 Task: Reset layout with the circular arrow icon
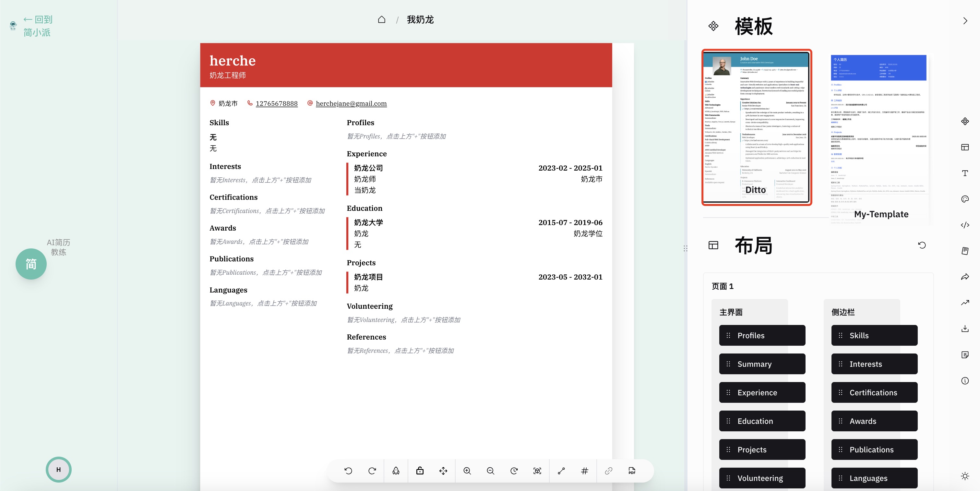pyautogui.click(x=922, y=245)
